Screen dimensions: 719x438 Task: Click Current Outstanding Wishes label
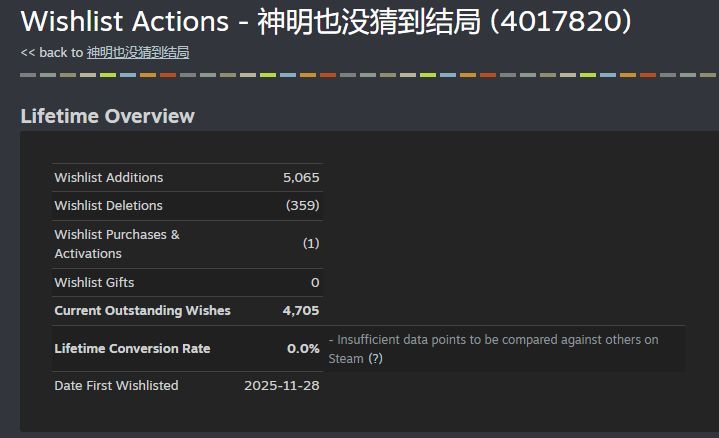pyautogui.click(x=142, y=310)
